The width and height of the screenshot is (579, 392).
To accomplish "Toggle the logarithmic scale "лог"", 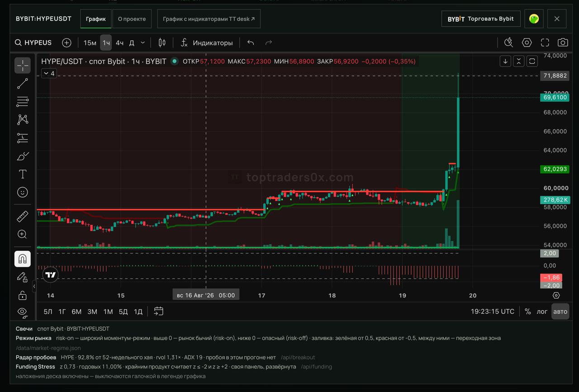I will pos(542,312).
